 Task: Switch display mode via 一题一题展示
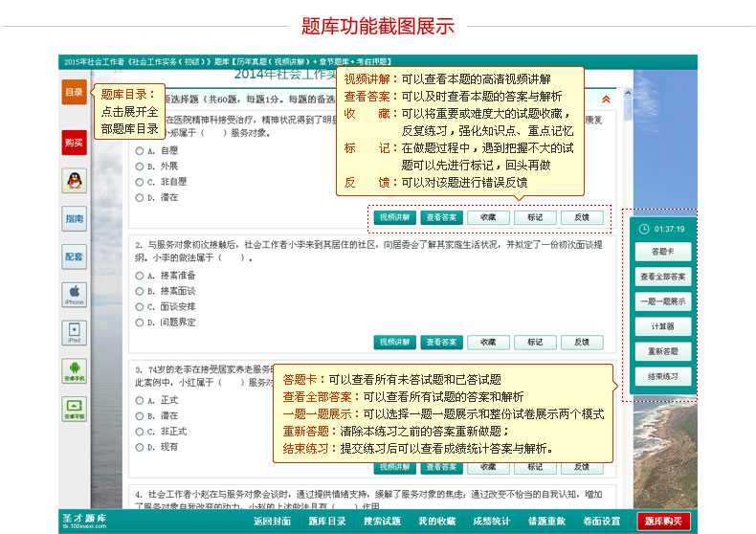[662, 301]
